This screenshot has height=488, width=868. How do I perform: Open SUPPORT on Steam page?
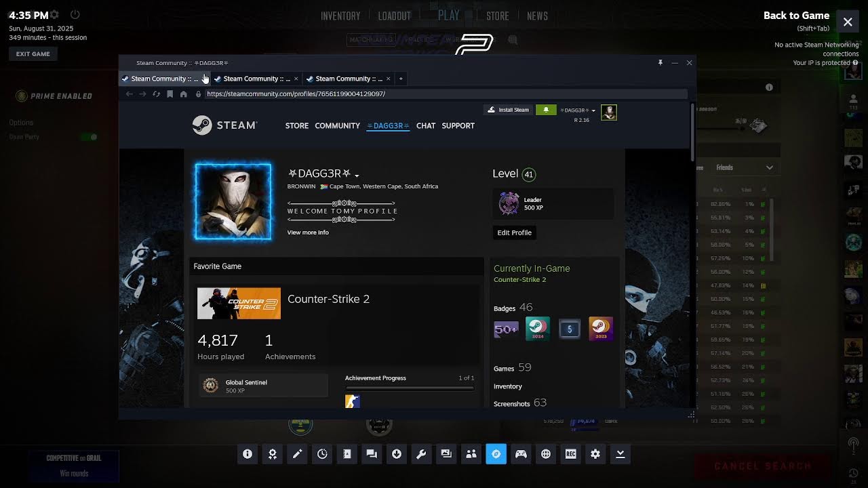[x=458, y=126]
